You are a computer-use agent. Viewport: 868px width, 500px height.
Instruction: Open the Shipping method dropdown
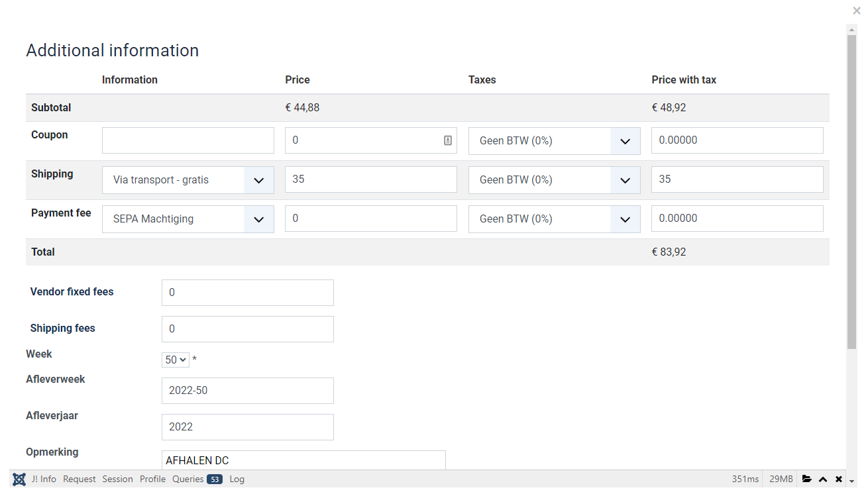(x=188, y=180)
